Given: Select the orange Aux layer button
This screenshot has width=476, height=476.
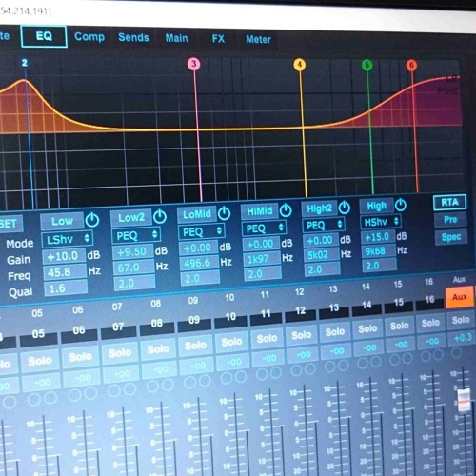Looking at the screenshot, I should pyautogui.click(x=459, y=297).
